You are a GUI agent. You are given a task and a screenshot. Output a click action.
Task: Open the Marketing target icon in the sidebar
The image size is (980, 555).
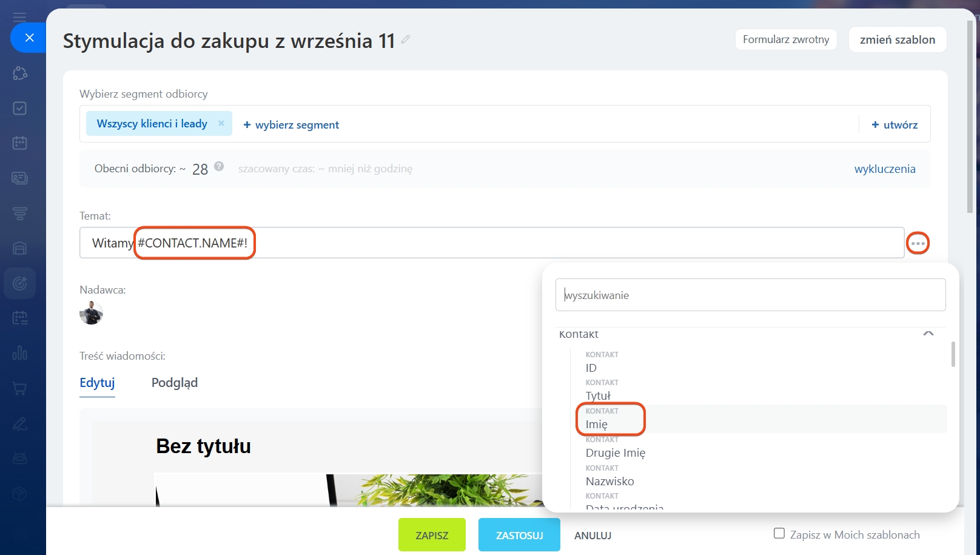click(20, 283)
